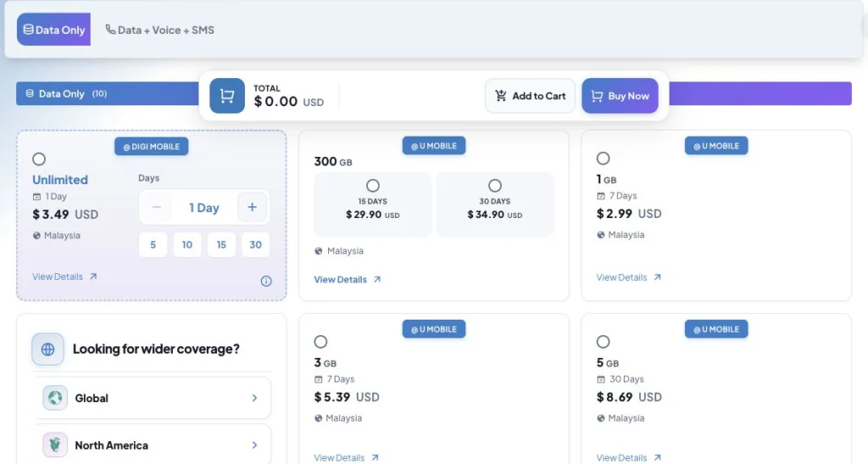Open View Details for 1 GB plan
Screen dimensions: 868x464
pos(628,277)
